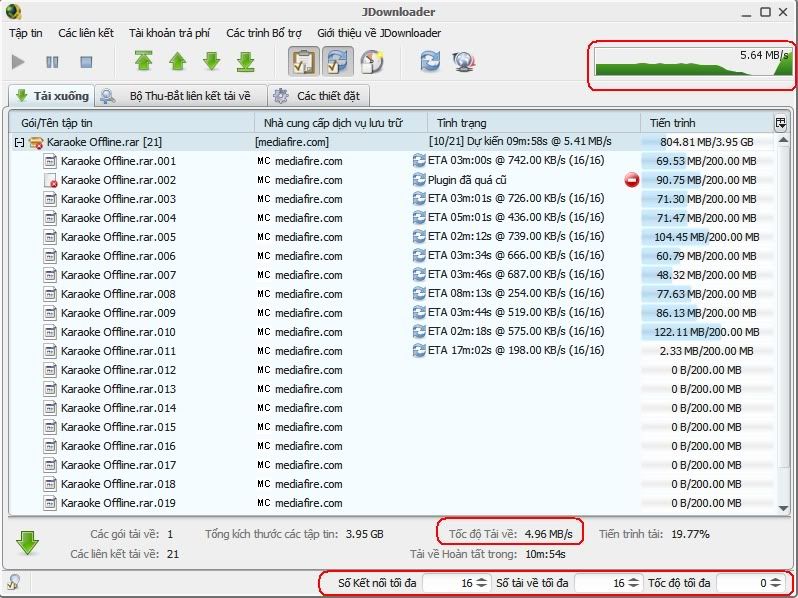Click the Số tải về tối đa value field

point(600,583)
